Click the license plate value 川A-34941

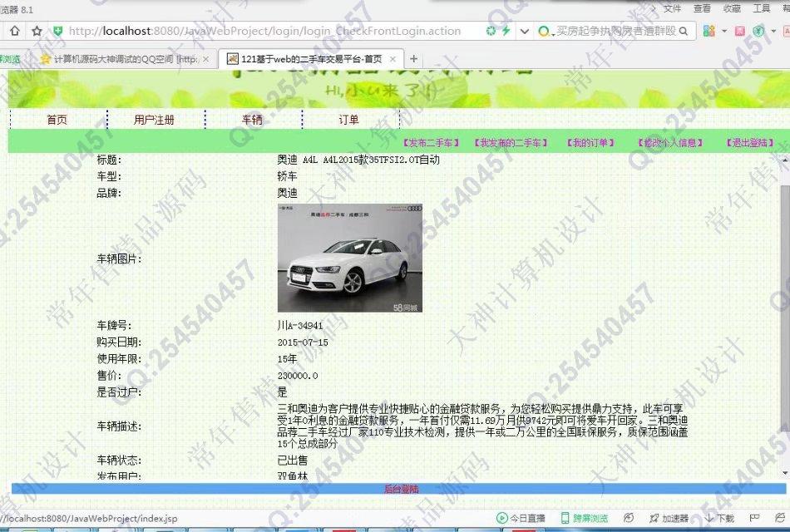click(x=299, y=326)
